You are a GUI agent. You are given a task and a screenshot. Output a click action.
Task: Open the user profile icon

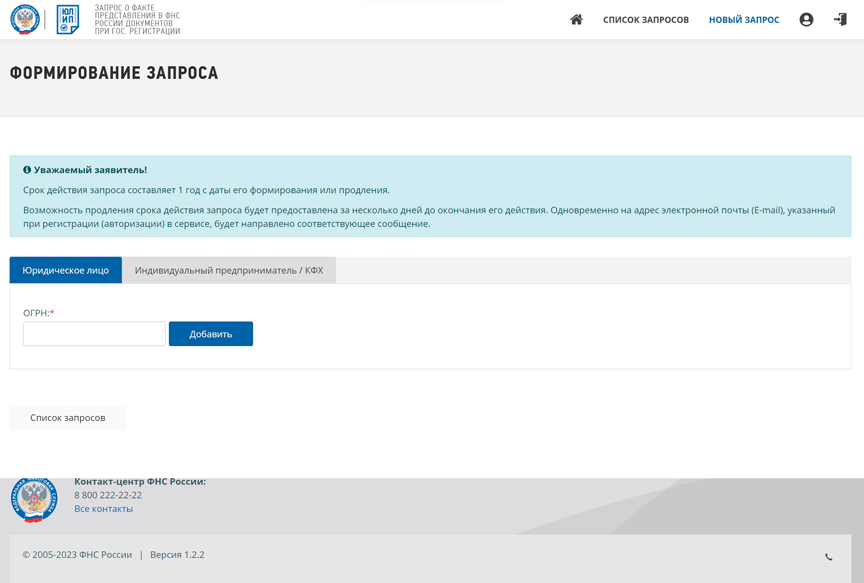[x=806, y=20]
